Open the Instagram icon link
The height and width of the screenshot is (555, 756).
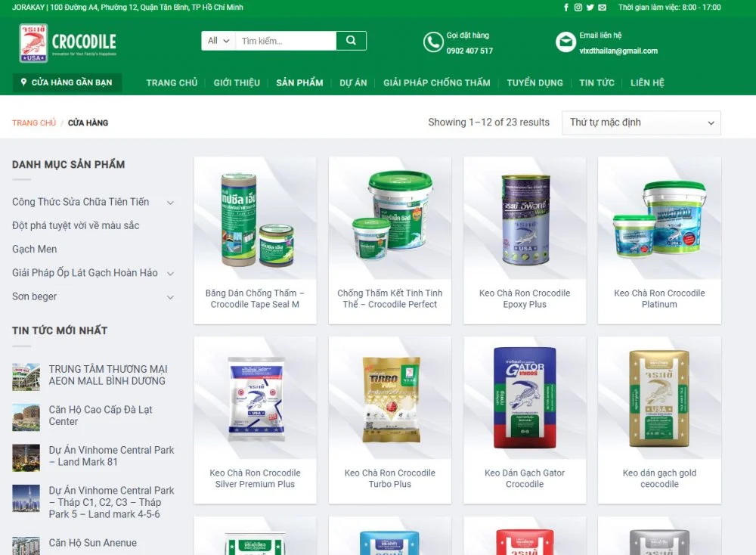pos(578,8)
